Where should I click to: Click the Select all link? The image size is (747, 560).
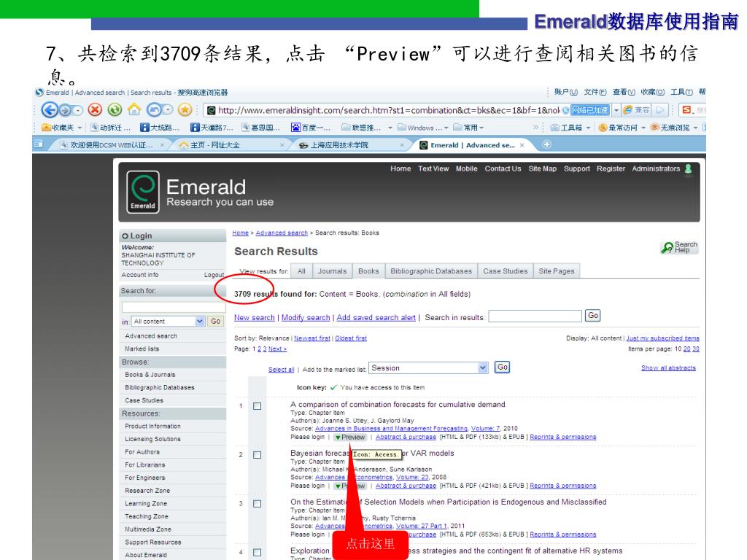281,370
